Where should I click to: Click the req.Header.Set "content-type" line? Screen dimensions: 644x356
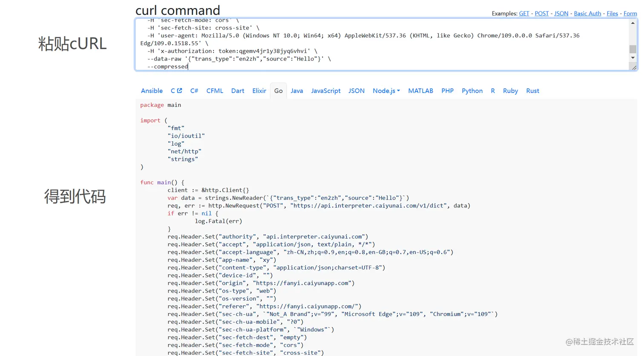(276, 267)
